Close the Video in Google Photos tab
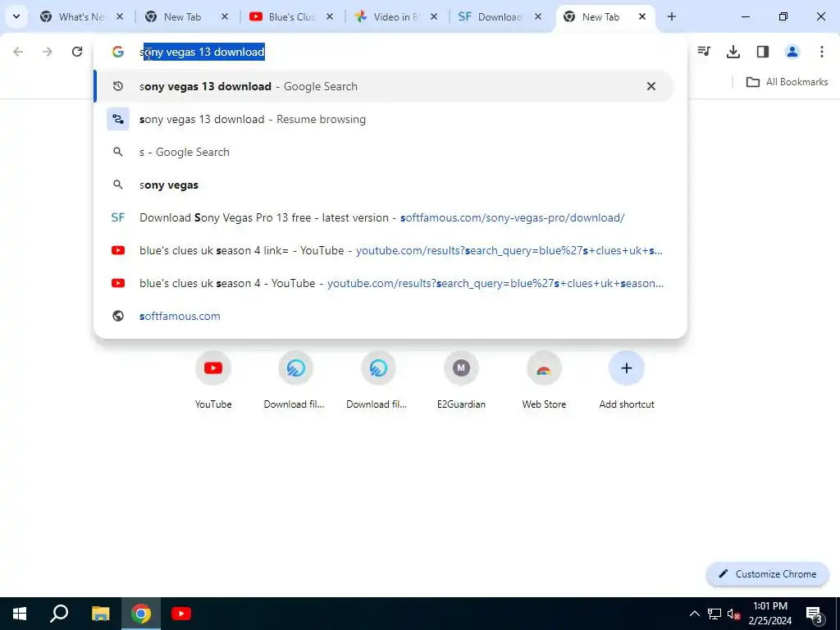The image size is (840, 630). (x=434, y=16)
